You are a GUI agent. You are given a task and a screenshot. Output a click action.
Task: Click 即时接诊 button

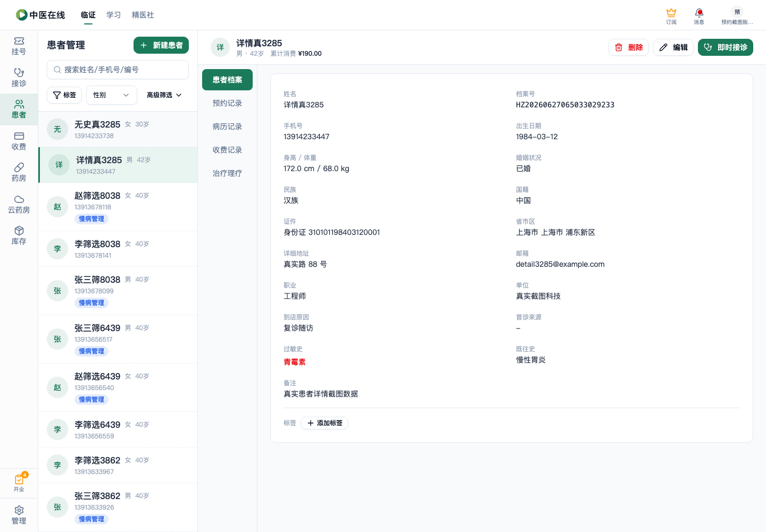tap(726, 47)
